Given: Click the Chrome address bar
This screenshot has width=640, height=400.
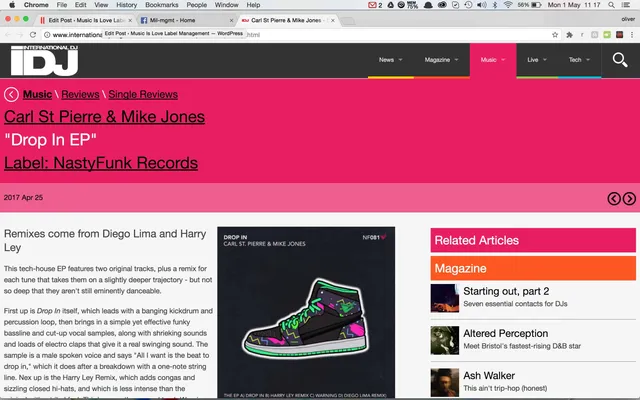Looking at the screenshot, I should (x=302, y=35).
